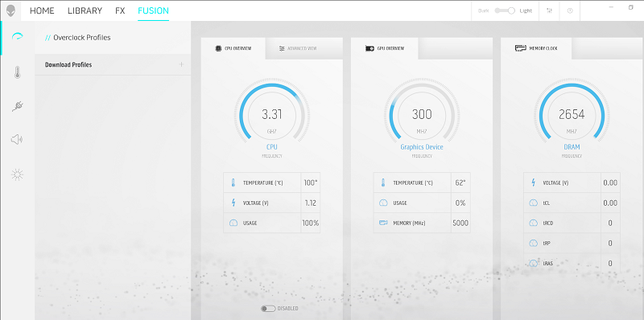The image size is (644, 320).
Task: Open the audio speaker sidebar icon
Action: coord(17,139)
